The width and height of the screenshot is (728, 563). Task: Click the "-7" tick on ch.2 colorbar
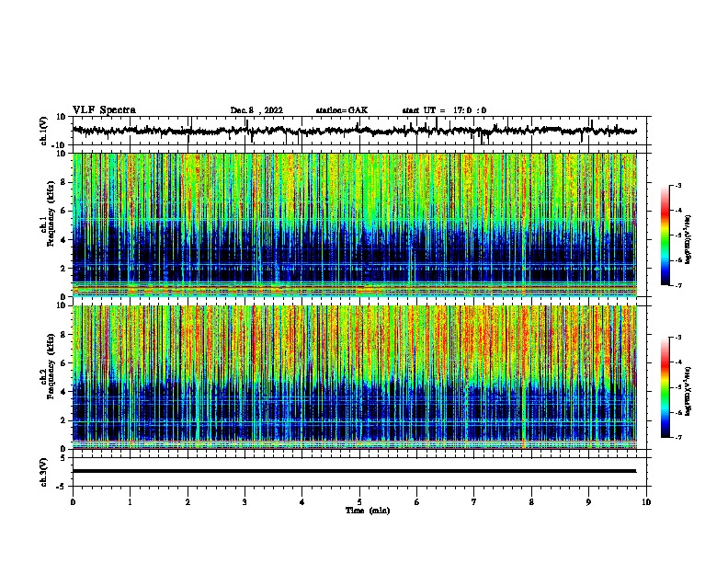678,437
